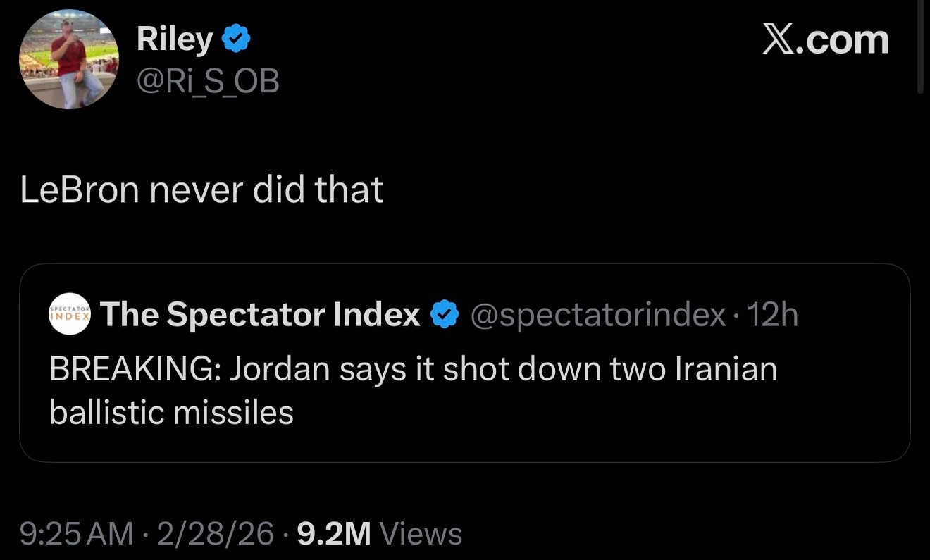Open The Spectator Index avatar icon
This screenshot has width=930, height=560.
pyautogui.click(x=70, y=314)
